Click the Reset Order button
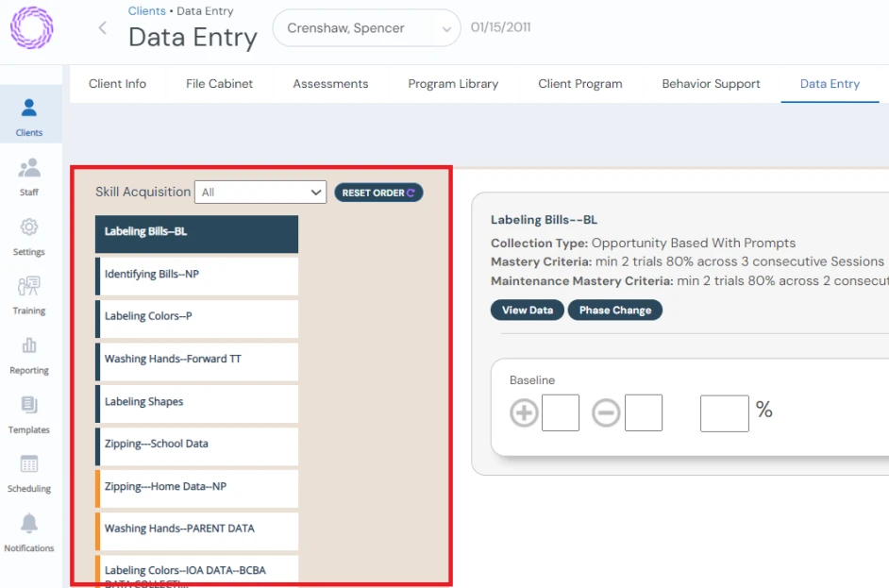This screenshot has height=588, width=889. (378, 192)
